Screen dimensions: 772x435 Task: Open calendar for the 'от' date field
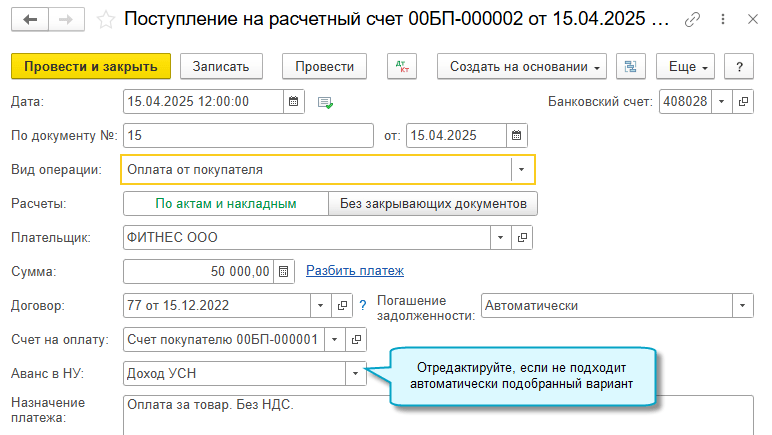pos(516,135)
